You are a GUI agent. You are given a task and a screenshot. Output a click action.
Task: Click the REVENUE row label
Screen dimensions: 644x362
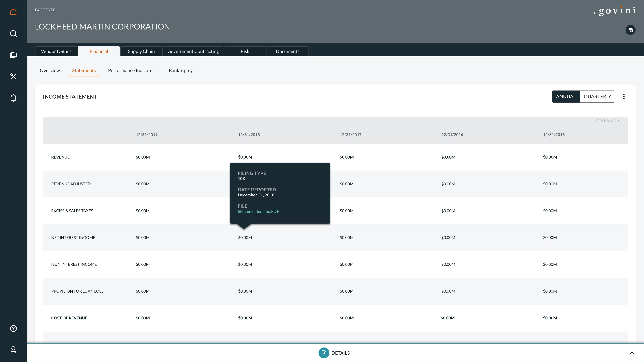[60, 157]
